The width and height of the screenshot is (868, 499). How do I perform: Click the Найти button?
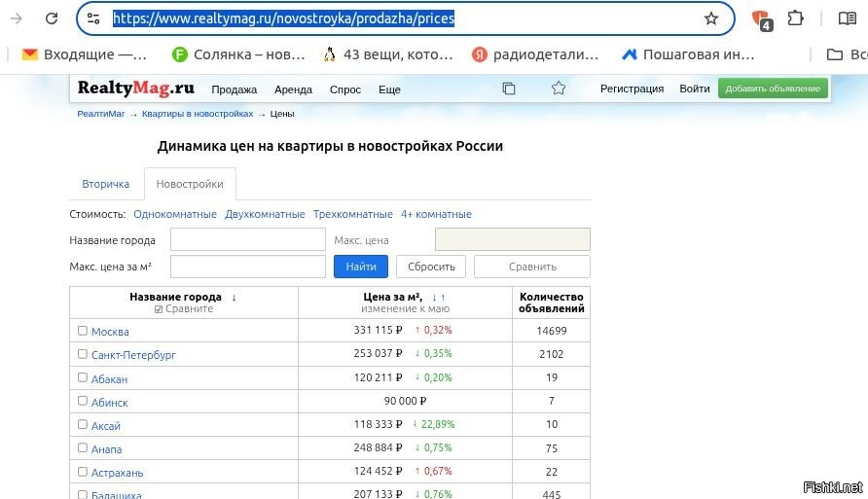coord(361,267)
